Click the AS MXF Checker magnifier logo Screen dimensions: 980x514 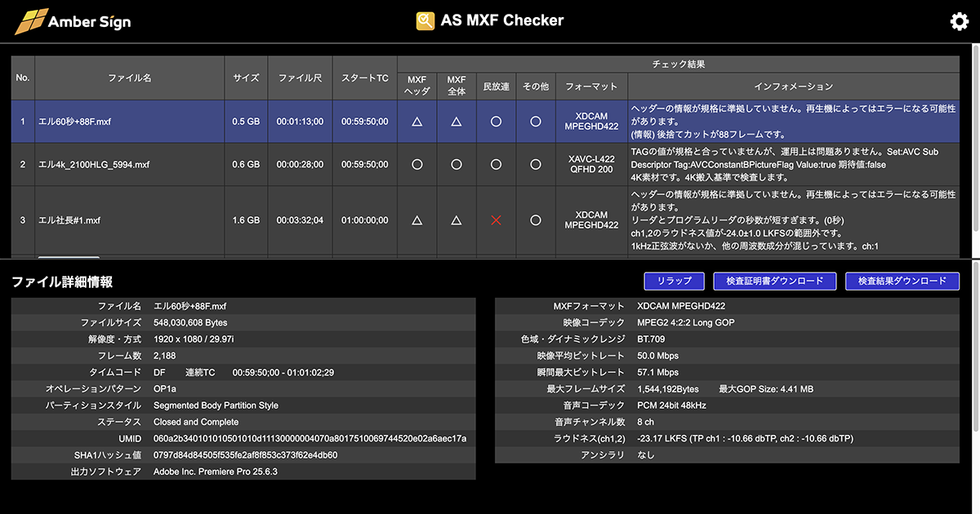point(425,21)
